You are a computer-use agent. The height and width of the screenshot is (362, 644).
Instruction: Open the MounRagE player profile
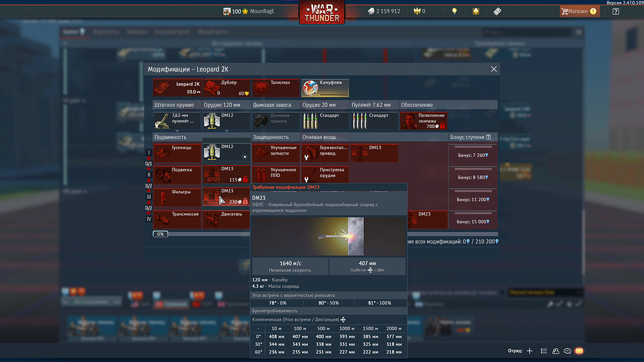pos(249,11)
